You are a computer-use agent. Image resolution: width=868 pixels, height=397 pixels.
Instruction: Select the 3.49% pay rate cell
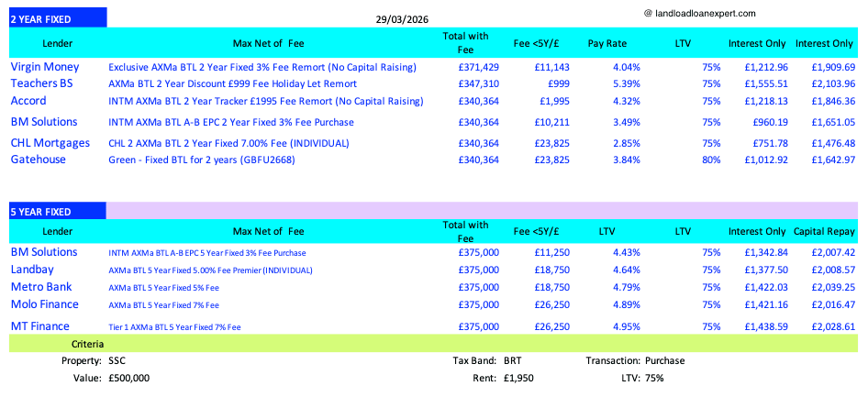tap(628, 122)
